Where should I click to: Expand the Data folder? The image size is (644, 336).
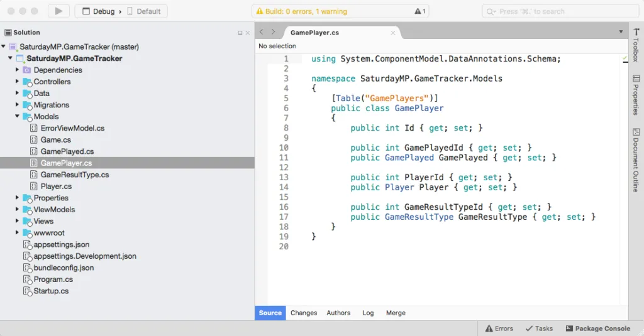click(17, 93)
